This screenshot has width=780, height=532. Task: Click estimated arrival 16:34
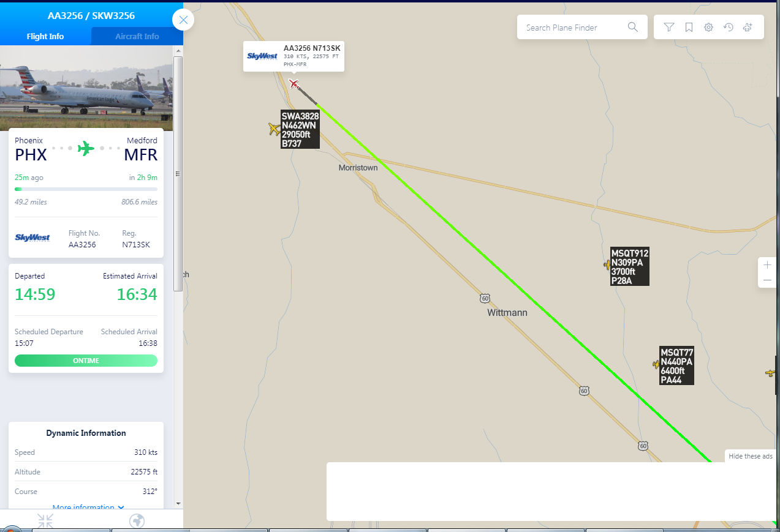click(137, 294)
